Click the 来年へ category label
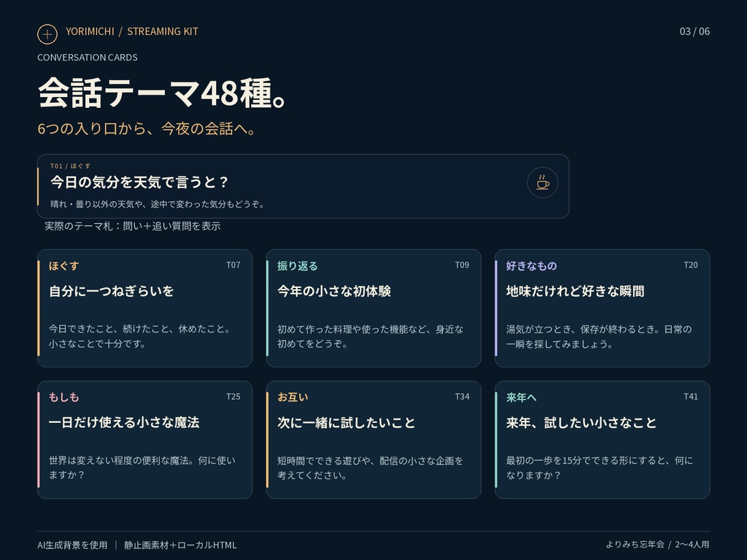This screenshot has width=747, height=560. [521, 397]
